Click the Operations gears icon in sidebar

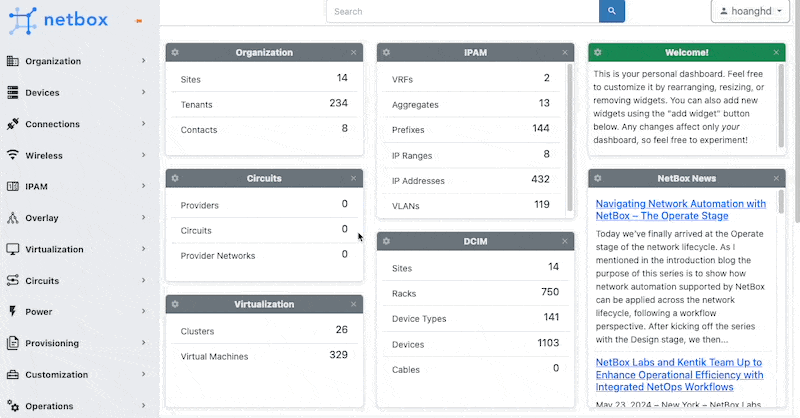click(13, 406)
